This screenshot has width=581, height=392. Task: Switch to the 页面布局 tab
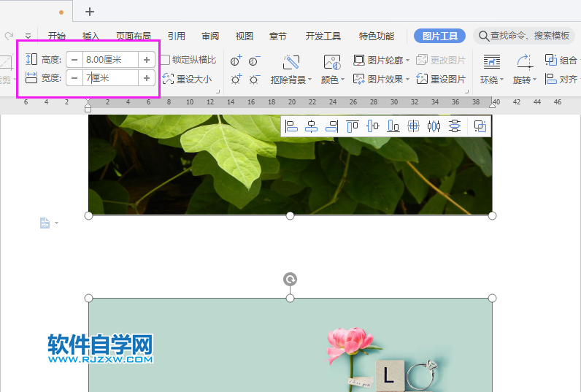click(134, 36)
